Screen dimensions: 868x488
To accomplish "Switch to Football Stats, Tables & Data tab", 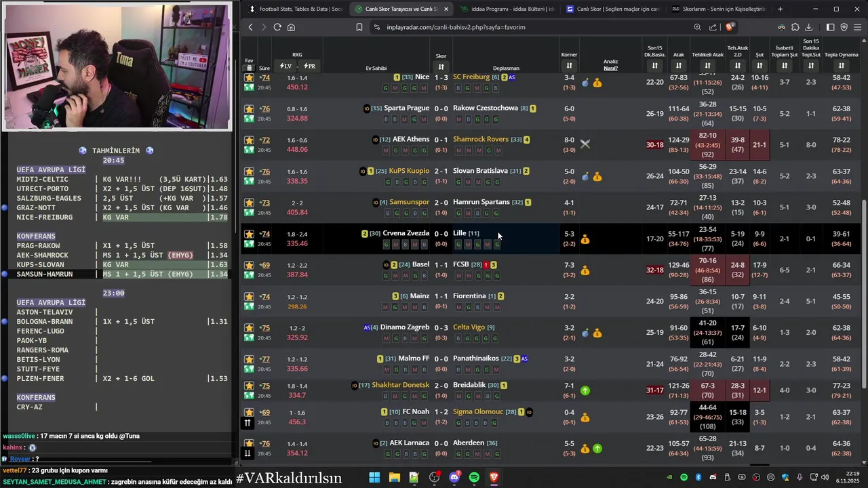I will [296, 9].
